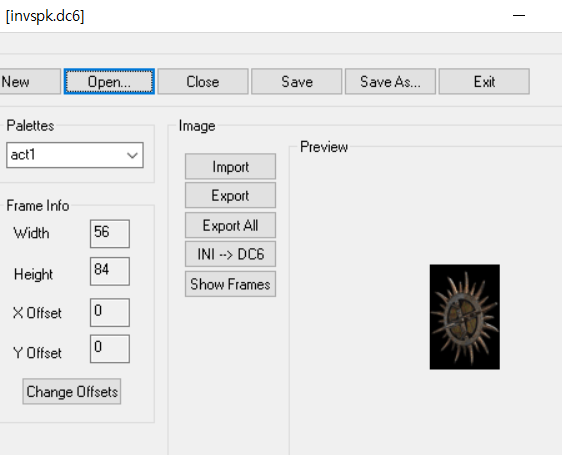Viewport: 562px width, 455px height.
Task: Minimize the invspk.dc6 window
Action: 519,16
